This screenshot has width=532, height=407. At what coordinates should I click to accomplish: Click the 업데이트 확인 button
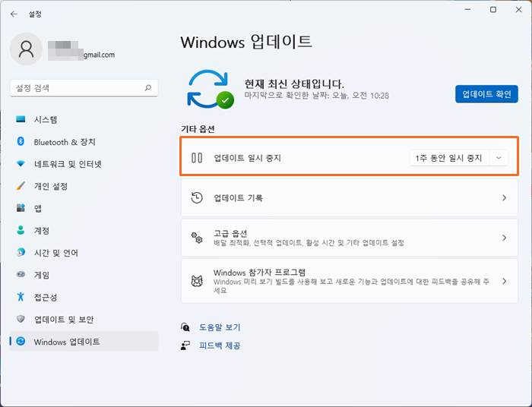[x=486, y=94]
